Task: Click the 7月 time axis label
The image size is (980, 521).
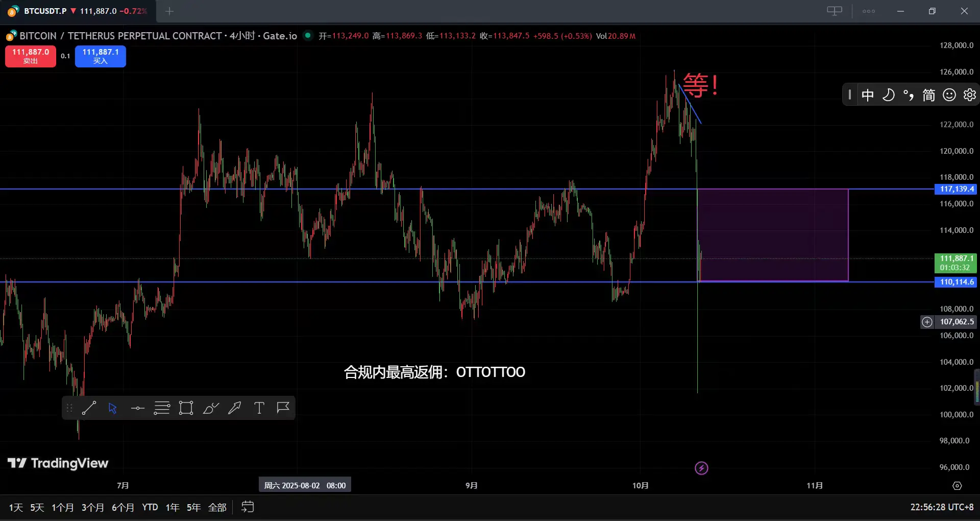Action: (x=122, y=485)
